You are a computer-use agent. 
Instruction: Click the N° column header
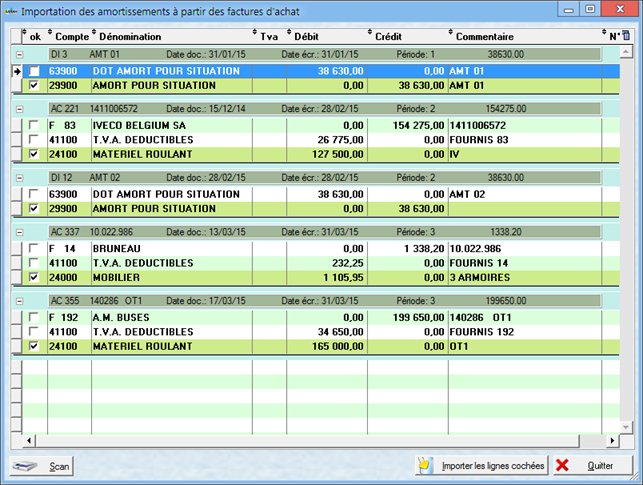coord(611,36)
